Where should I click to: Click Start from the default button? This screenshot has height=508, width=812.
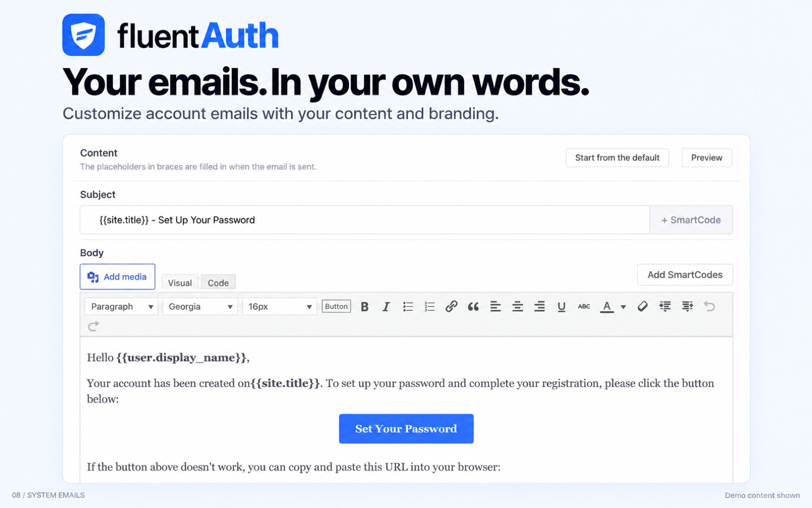pyautogui.click(x=617, y=157)
